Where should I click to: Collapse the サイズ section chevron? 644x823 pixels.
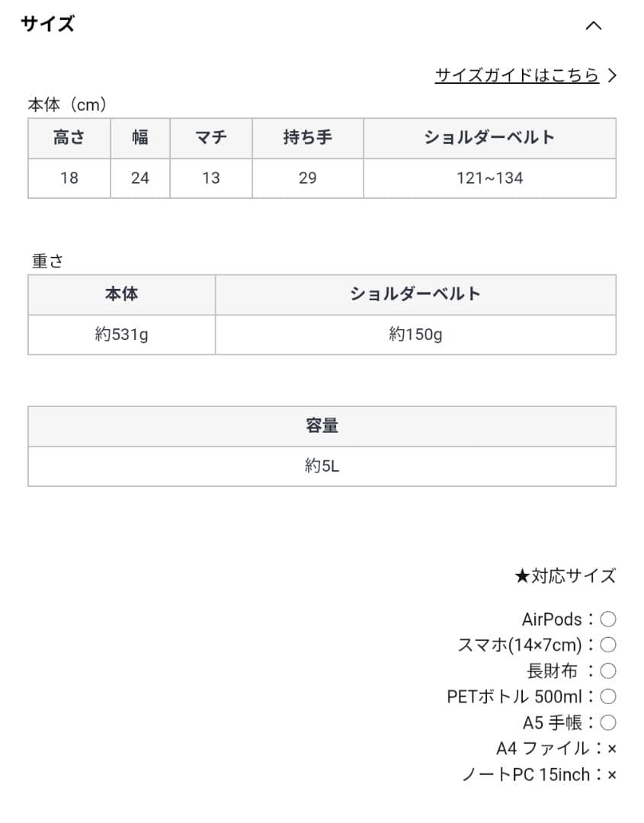click(594, 26)
